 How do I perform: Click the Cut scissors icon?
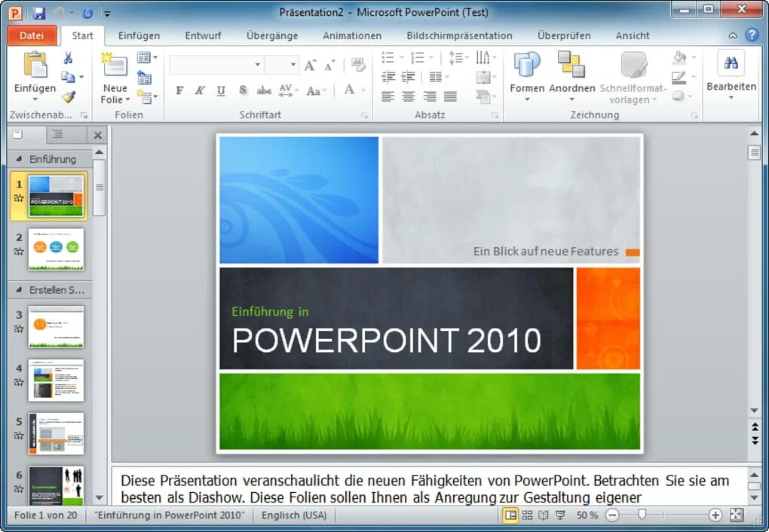point(68,58)
